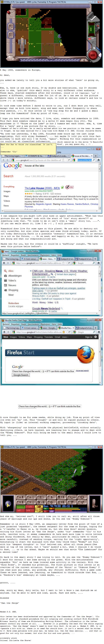
Task: Expand the 'more' dropdown in the Google bar
Action: coord(65,337)
